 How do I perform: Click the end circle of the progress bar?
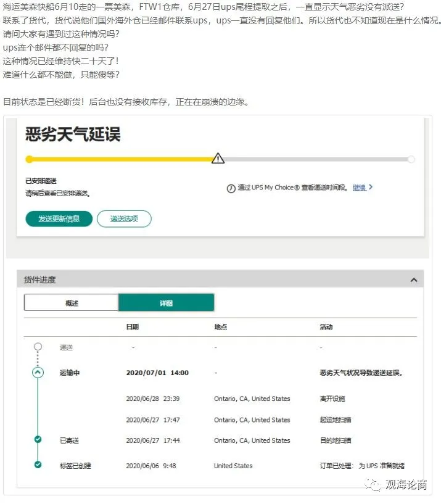[x=411, y=159]
